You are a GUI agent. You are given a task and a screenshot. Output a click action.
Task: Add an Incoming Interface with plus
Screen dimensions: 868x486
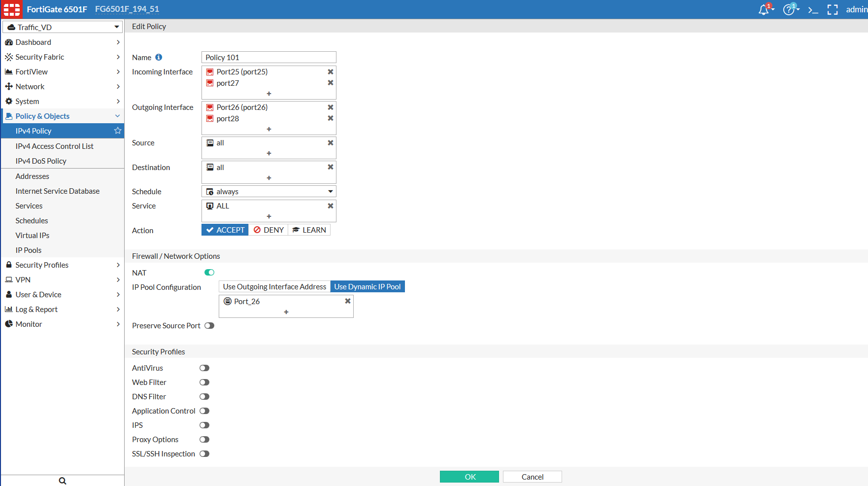click(269, 94)
